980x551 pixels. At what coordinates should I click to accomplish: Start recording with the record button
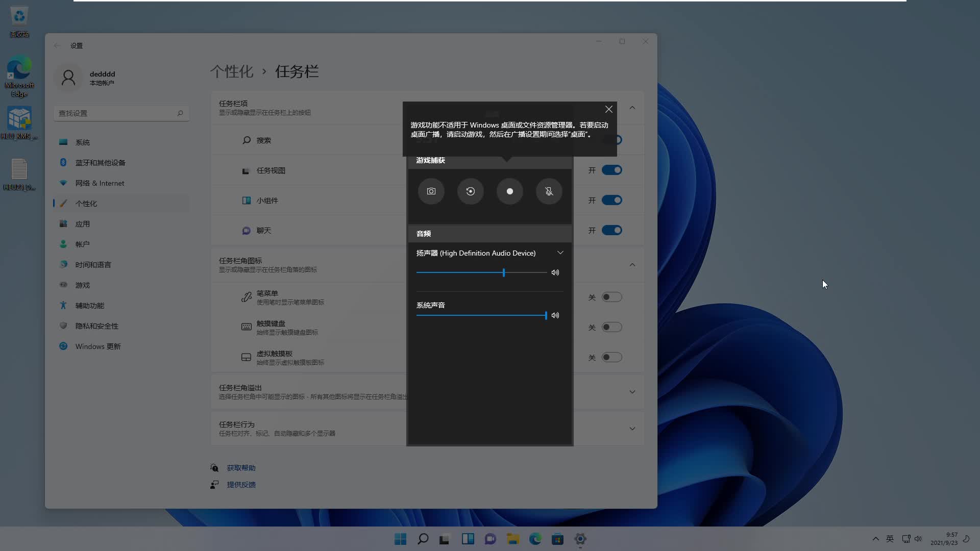[510, 191]
